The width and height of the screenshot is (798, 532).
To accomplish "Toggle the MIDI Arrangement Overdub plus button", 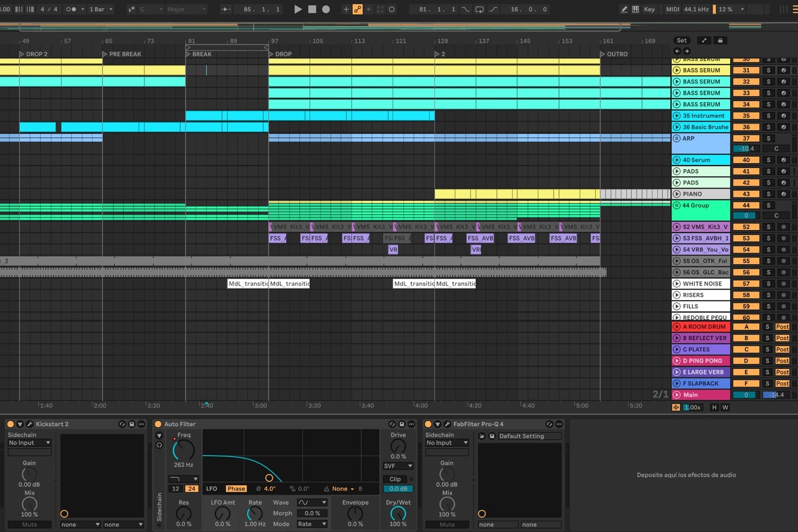I will [x=346, y=9].
